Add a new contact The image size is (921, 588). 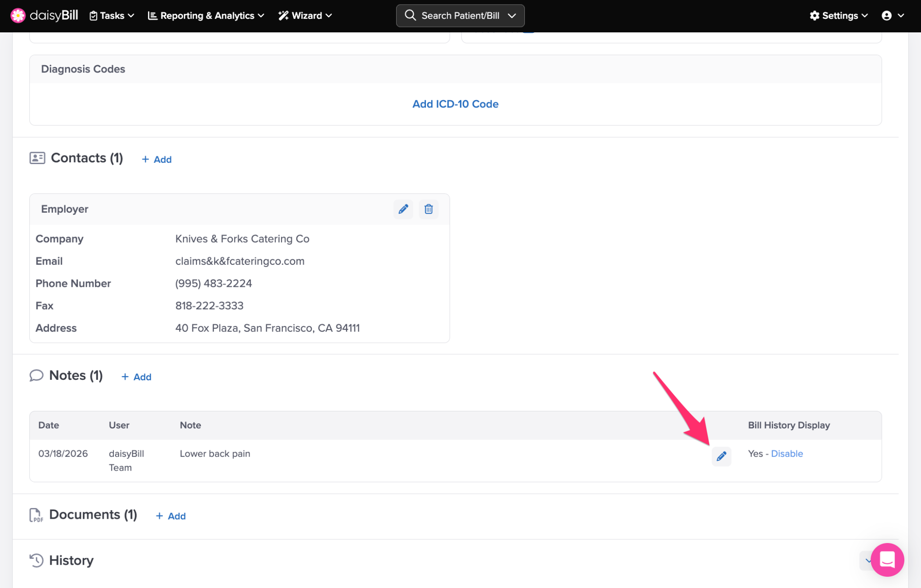[x=157, y=159]
